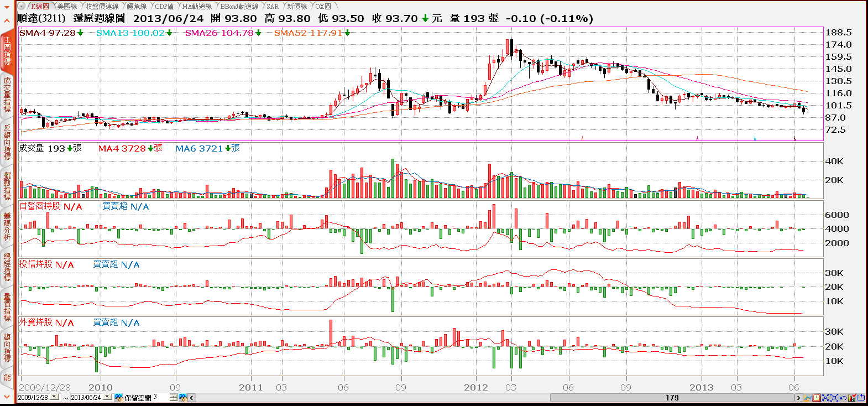Click the GO icon after the date range
The height and width of the screenshot is (406, 868).
point(118,397)
